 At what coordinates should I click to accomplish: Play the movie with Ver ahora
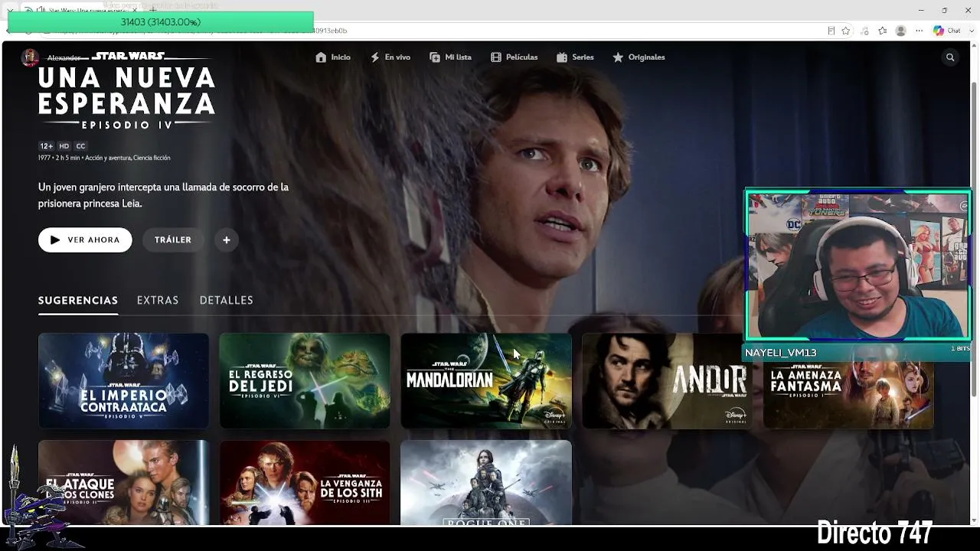click(85, 240)
